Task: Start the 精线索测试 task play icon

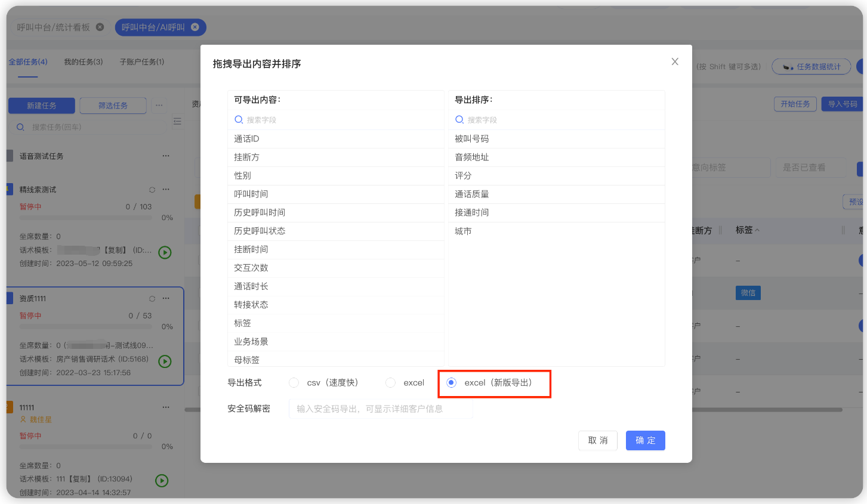Action: pyautogui.click(x=165, y=252)
